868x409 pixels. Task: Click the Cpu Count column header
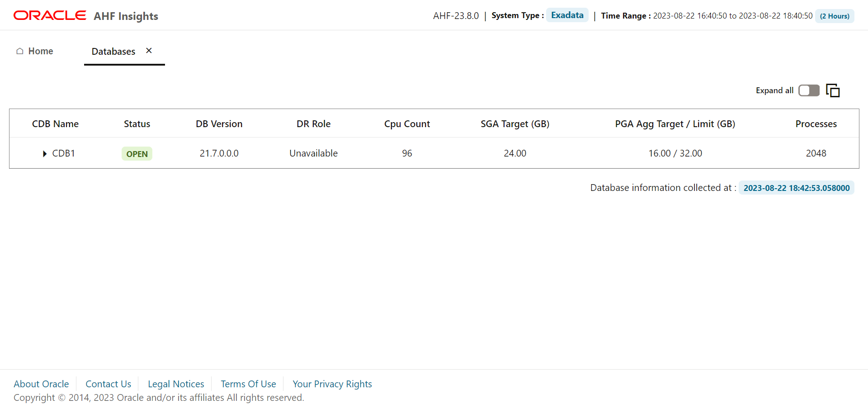[407, 124]
